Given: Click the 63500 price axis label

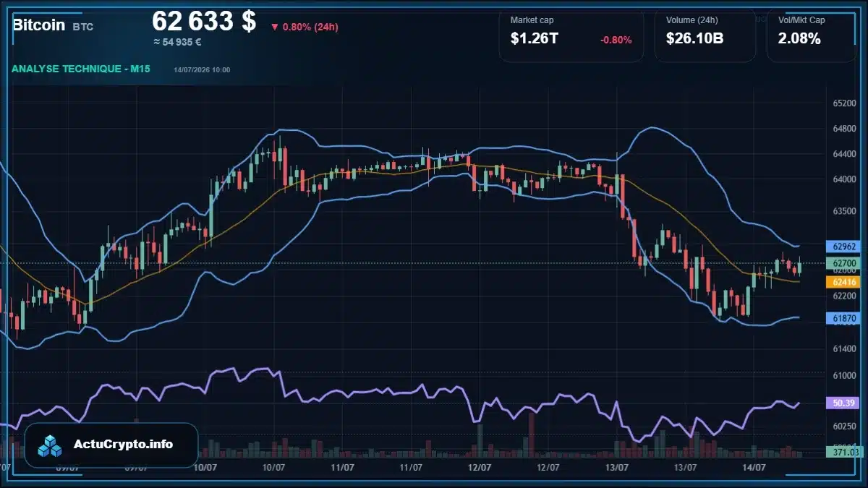Looking at the screenshot, I should click(844, 211).
